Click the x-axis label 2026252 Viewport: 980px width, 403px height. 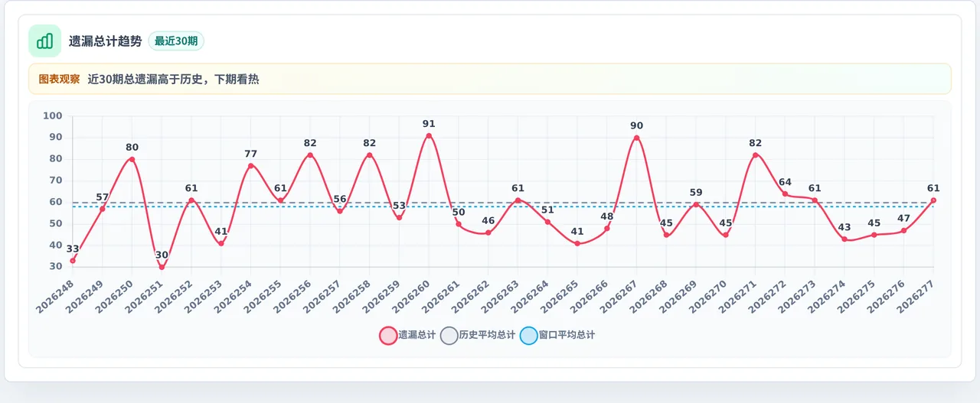point(174,296)
